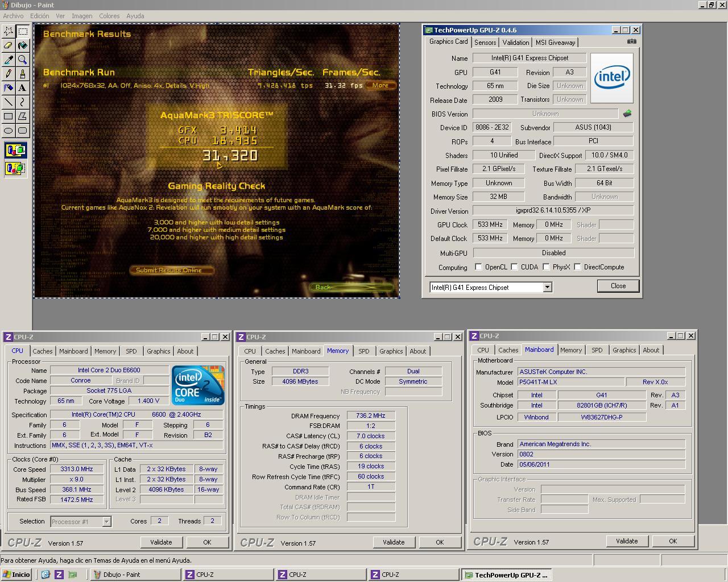Switch to the Validation tab in GPU-Z

tap(516, 43)
